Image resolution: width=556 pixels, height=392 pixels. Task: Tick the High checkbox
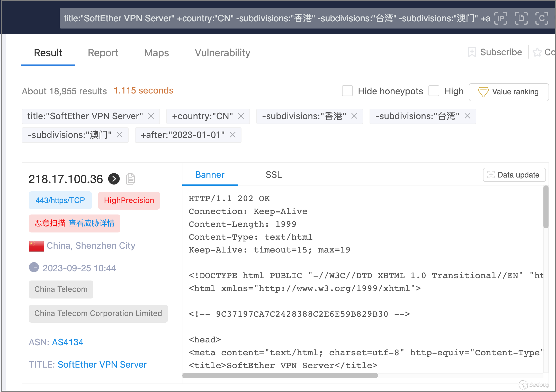pyautogui.click(x=434, y=91)
